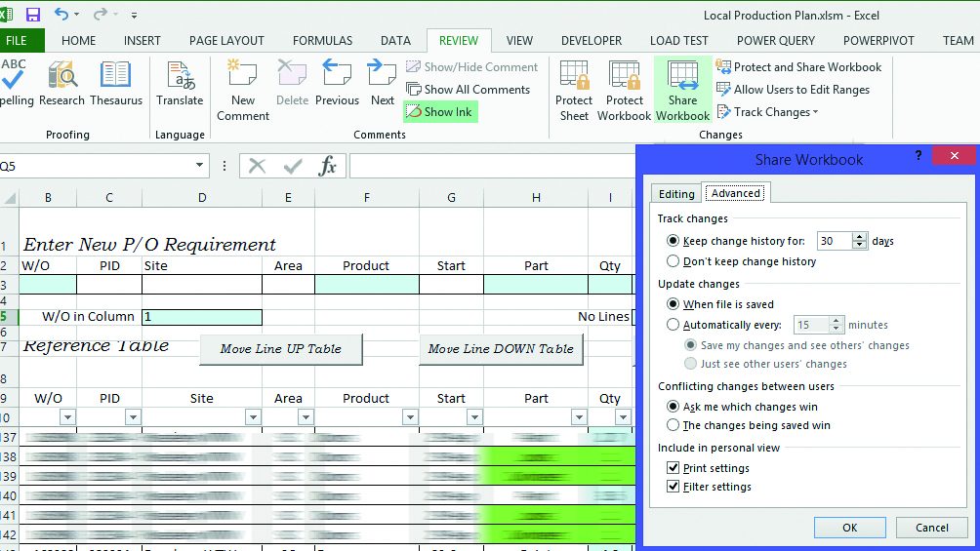Undo the last action
This screenshot has width=980, height=551.
[61, 14]
